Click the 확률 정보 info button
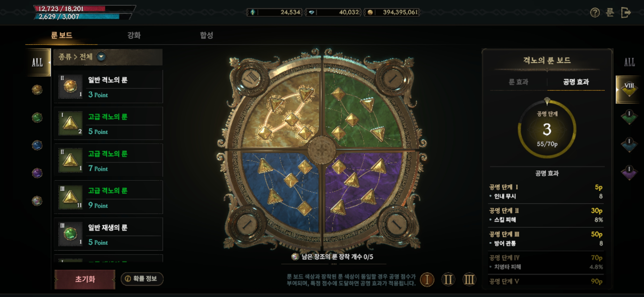 (142, 278)
